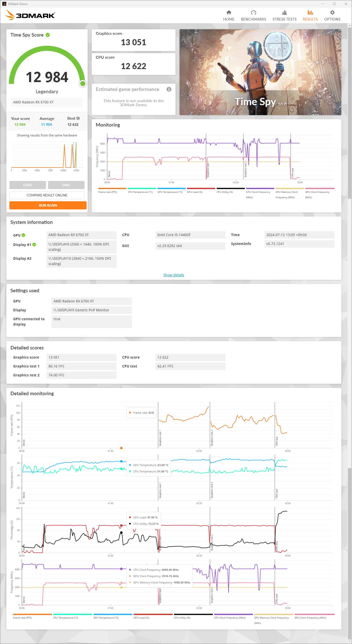Click the Benchmarks gauge icon
The height and width of the screenshot is (644, 352).
(x=253, y=12)
